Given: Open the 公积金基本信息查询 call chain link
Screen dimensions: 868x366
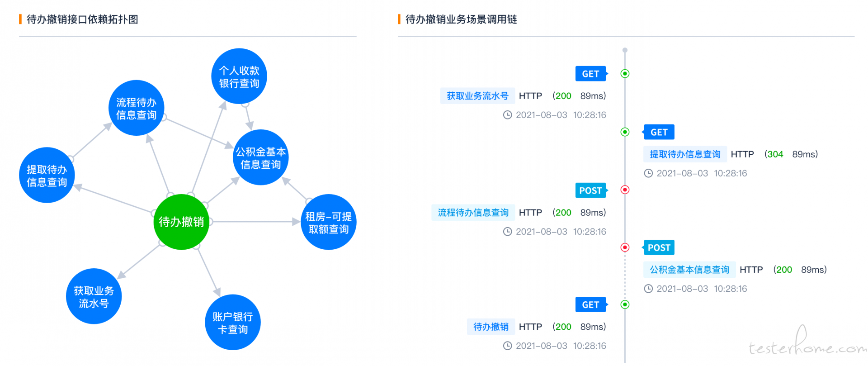Looking at the screenshot, I should (x=689, y=270).
